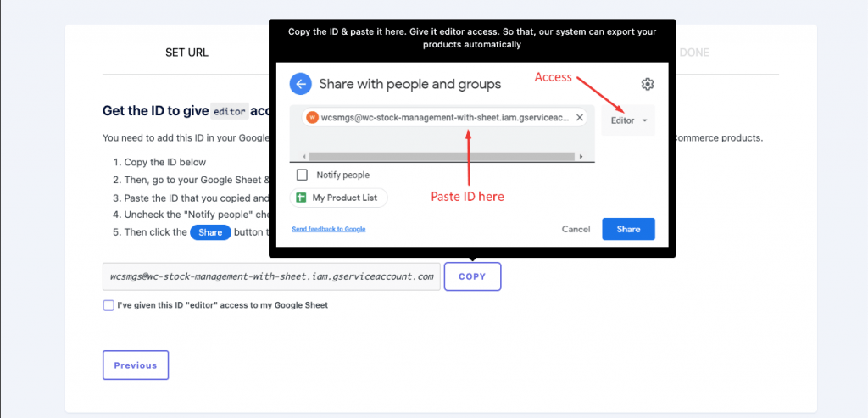Image resolution: width=868 pixels, height=418 pixels.
Task: Click the 'Get the ID to give' heading
Action: pyautogui.click(x=155, y=111)
